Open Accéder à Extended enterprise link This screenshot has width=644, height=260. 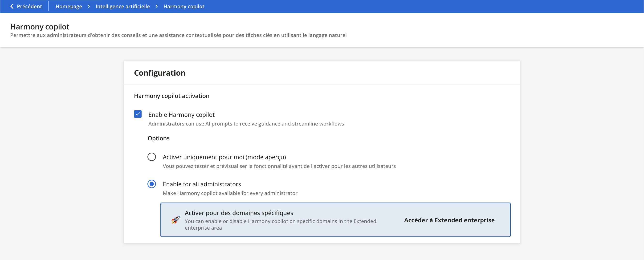pyautogui.click(x=449, y=220)
